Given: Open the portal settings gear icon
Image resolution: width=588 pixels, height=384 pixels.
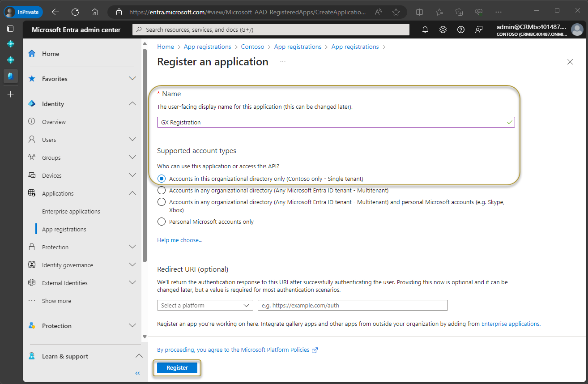Looking at the screenshot, I should click(x=443, y=30).
